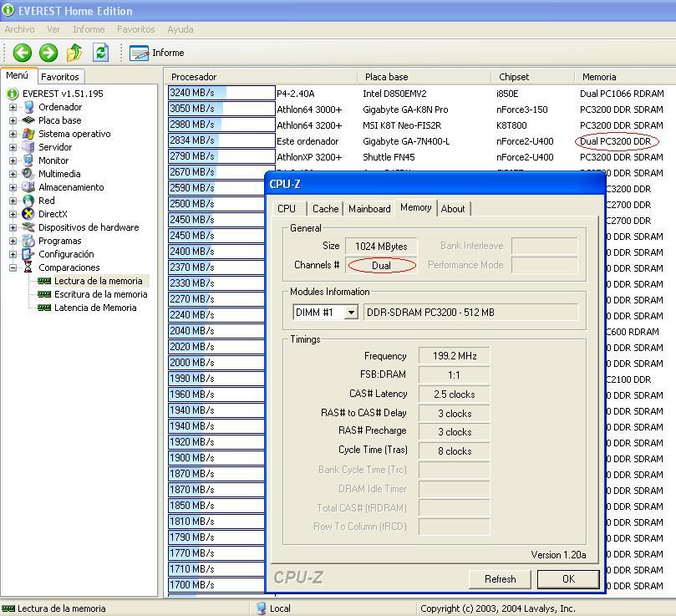This screenshot has width=676, height=616.
Task: Click the green Back arrow toolbar icon
Action: pyautogui.click(x=22, y=53)
